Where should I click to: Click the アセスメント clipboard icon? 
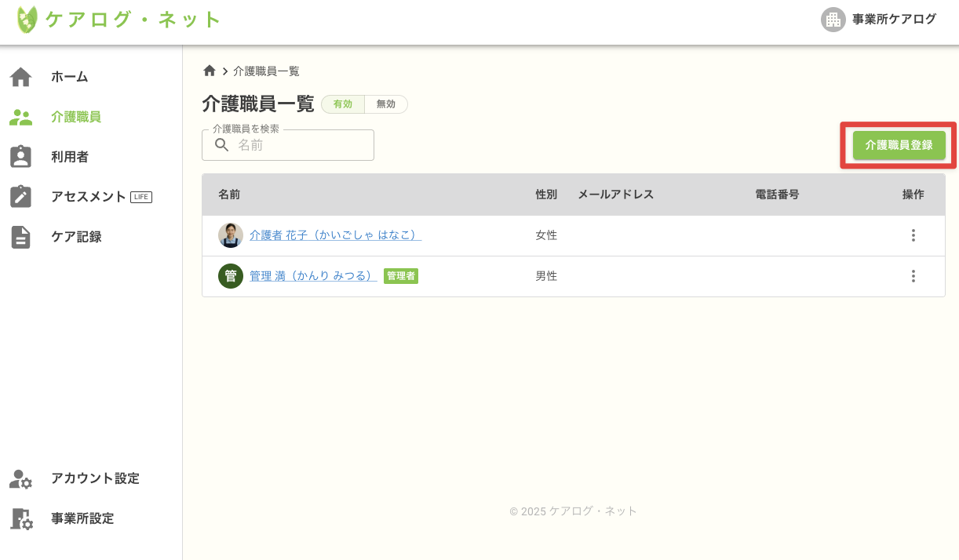click(x=20, y=197)
